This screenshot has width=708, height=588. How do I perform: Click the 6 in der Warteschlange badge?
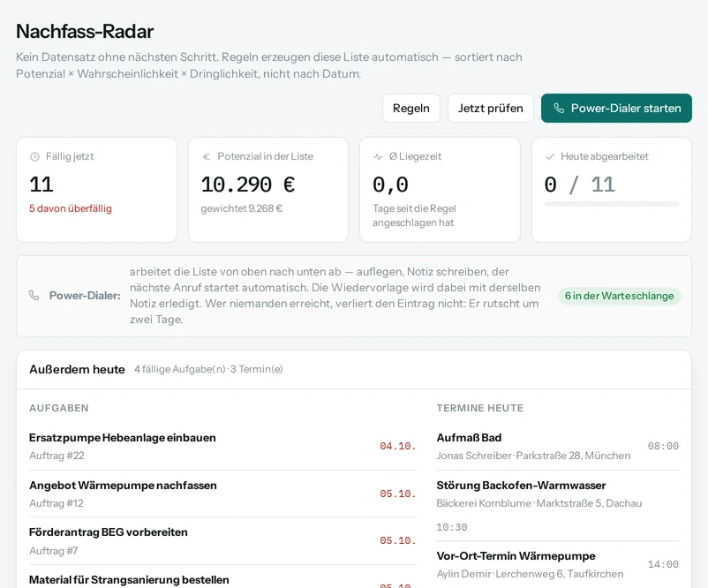(x=619, y=296)
